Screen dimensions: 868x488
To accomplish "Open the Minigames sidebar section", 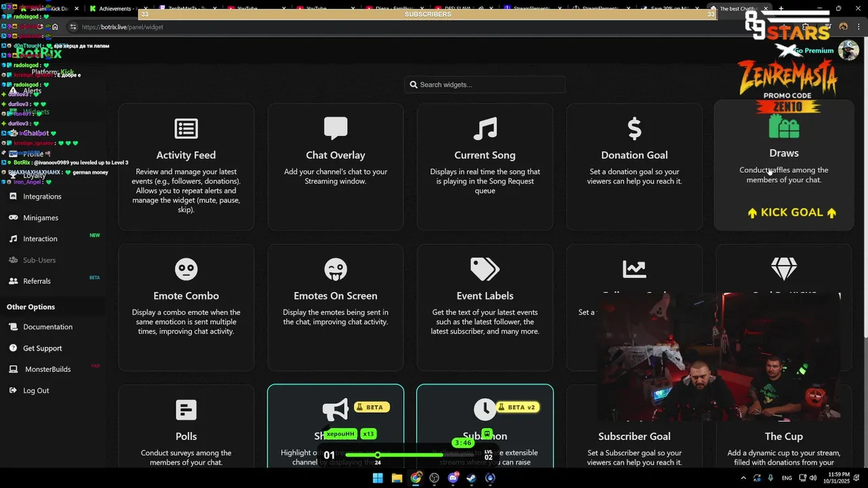I will [41, 218].
